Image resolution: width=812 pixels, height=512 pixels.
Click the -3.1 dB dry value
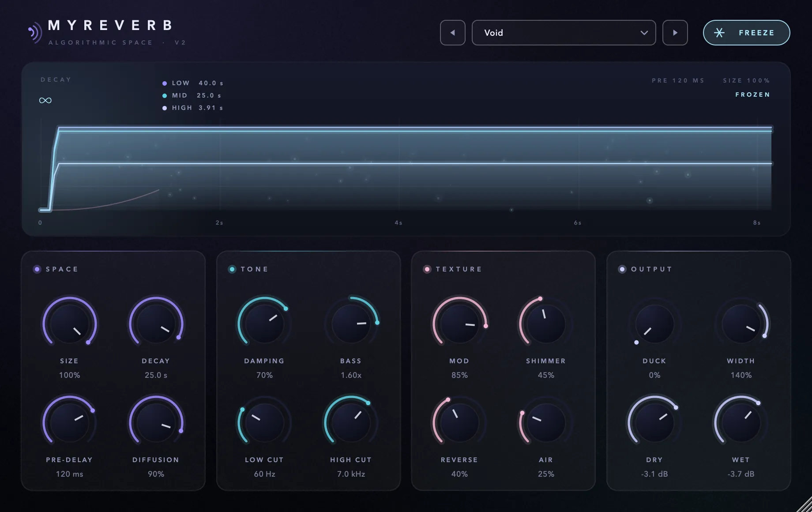[654, 474]
